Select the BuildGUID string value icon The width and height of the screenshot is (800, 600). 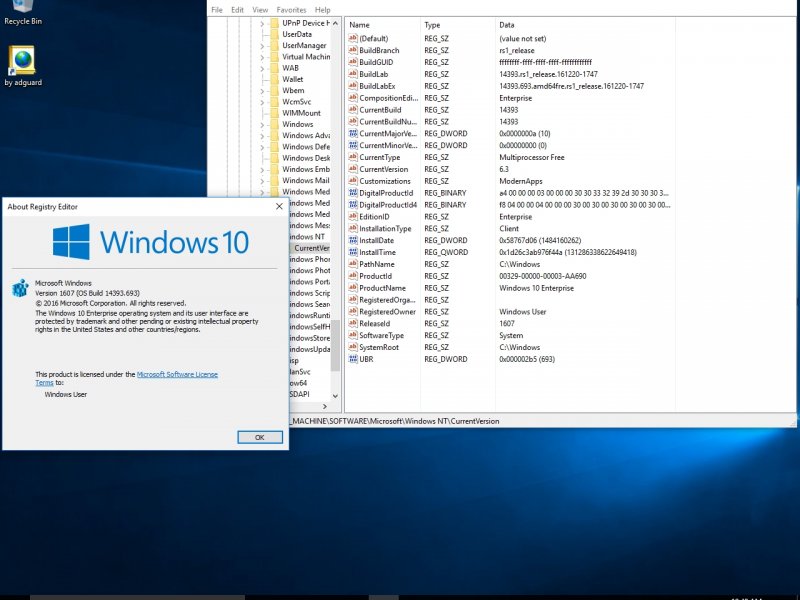point(353,62)
